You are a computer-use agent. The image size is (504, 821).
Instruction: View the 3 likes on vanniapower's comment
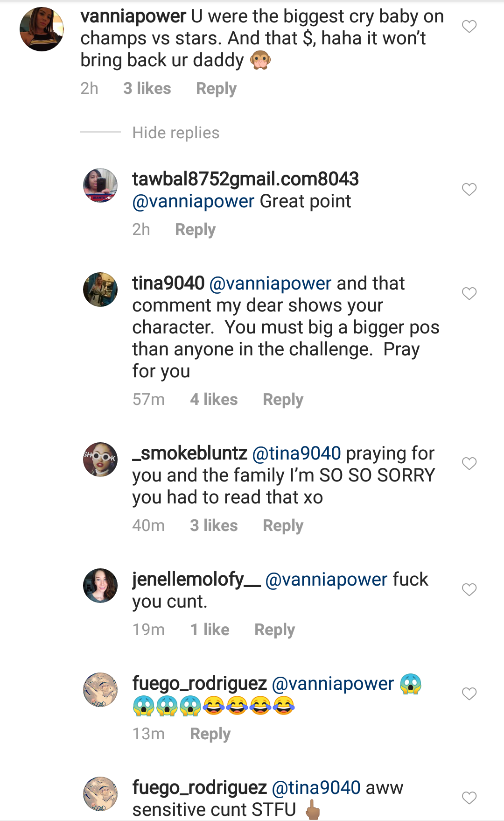point(147,88)
